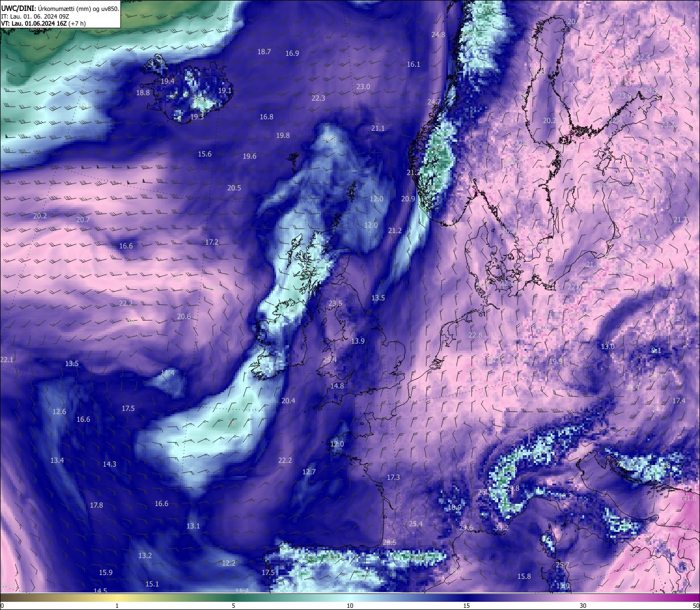Image resolution: width=700 pixels, height=610 pixels.
Task: Click the 16.8 value southeast of Iceland
Action: [x=266, y=117]
